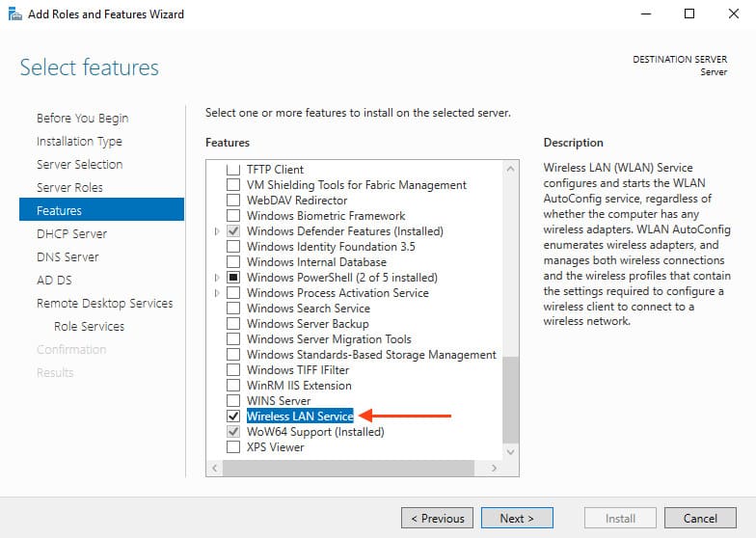756x538 pixels.
Task: Check the XPS Viewer feature
Action: (233, 446)
